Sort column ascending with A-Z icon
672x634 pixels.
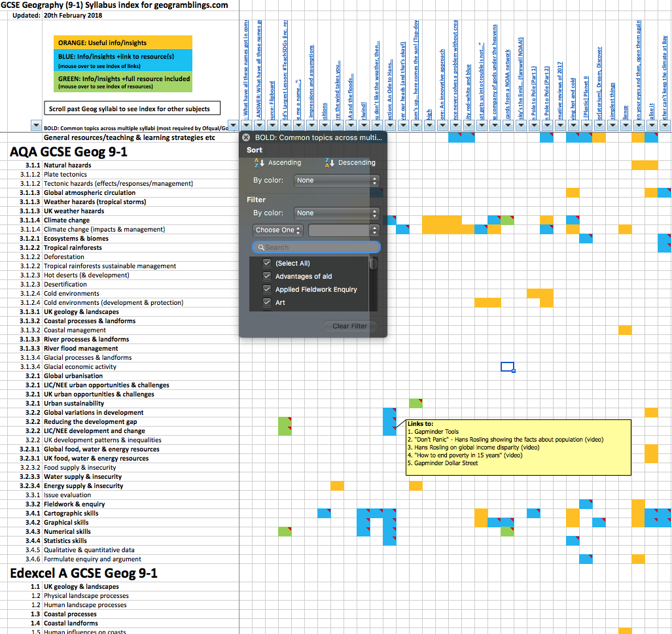coord(256,163)
